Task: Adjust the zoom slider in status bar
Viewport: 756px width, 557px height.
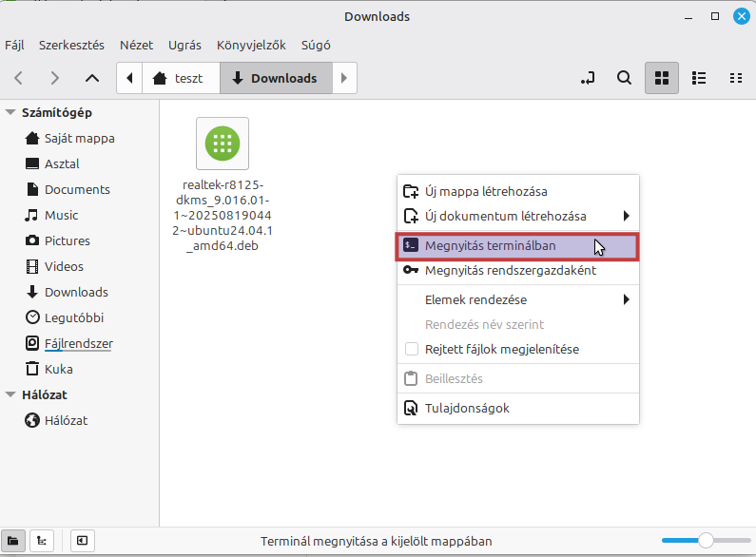Action: point(705,541)
